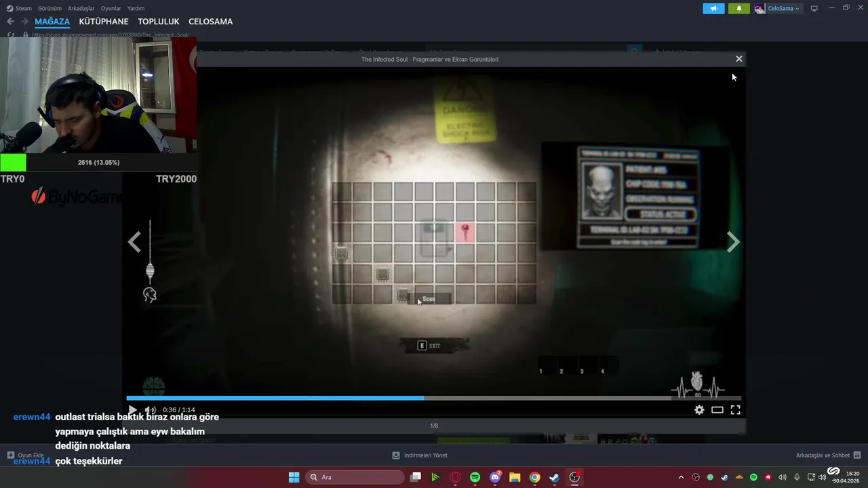Open OBS Studio from the taskbar
This screenshot has width=868, height=488.
[574, 477]
